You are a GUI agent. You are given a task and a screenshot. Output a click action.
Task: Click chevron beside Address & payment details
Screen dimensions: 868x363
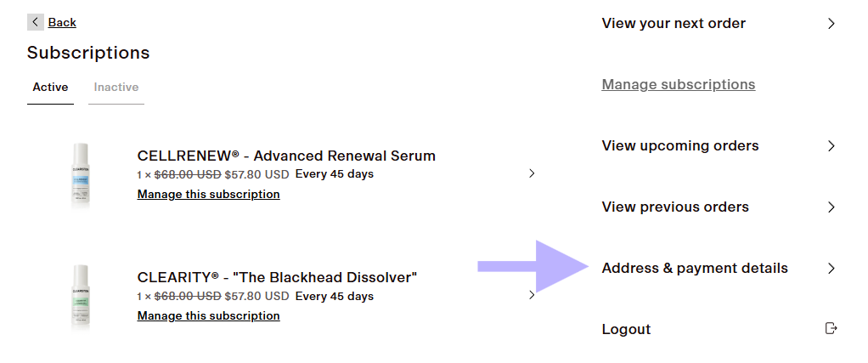pos(831,269)
